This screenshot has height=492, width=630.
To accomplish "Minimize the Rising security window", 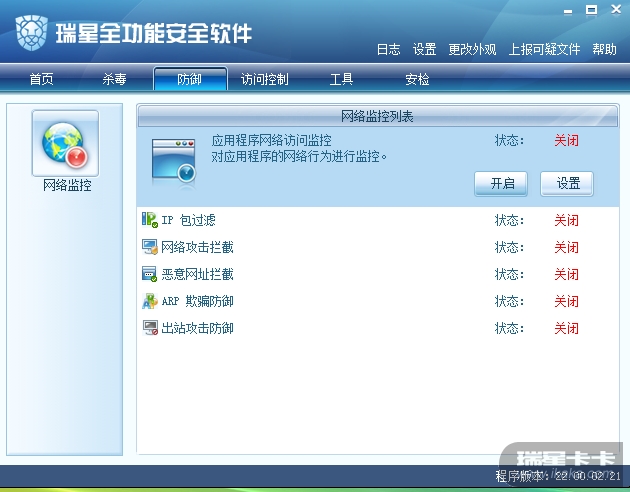I will tap(568, 11).
